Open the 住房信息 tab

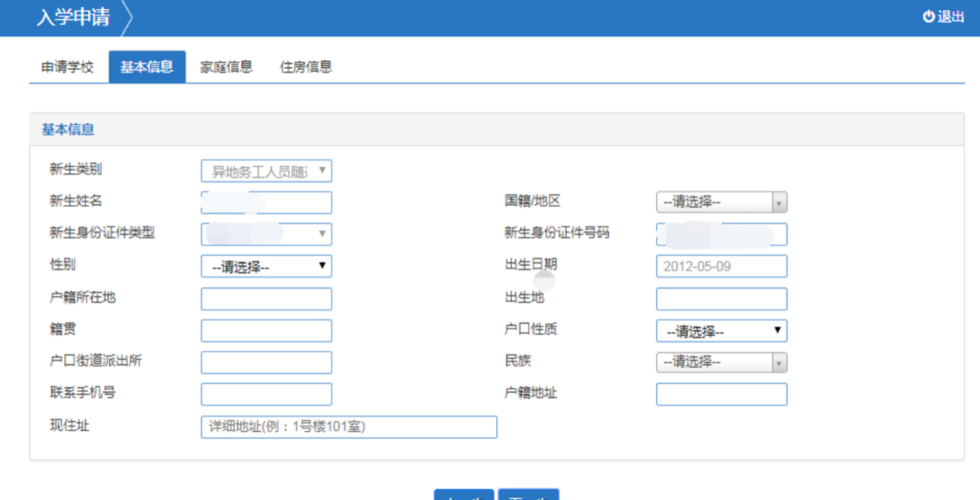pos(306,67)
